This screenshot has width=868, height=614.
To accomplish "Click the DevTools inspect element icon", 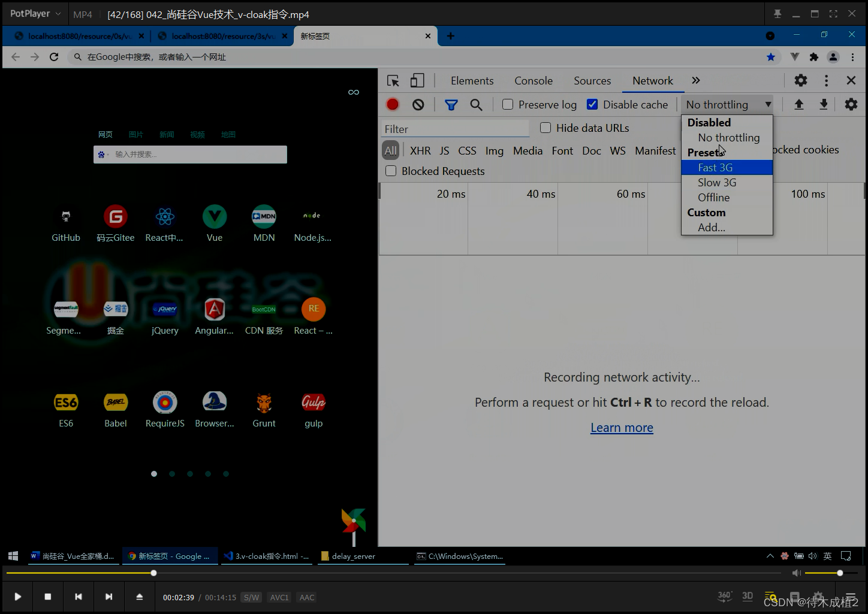I will (393, 81).
